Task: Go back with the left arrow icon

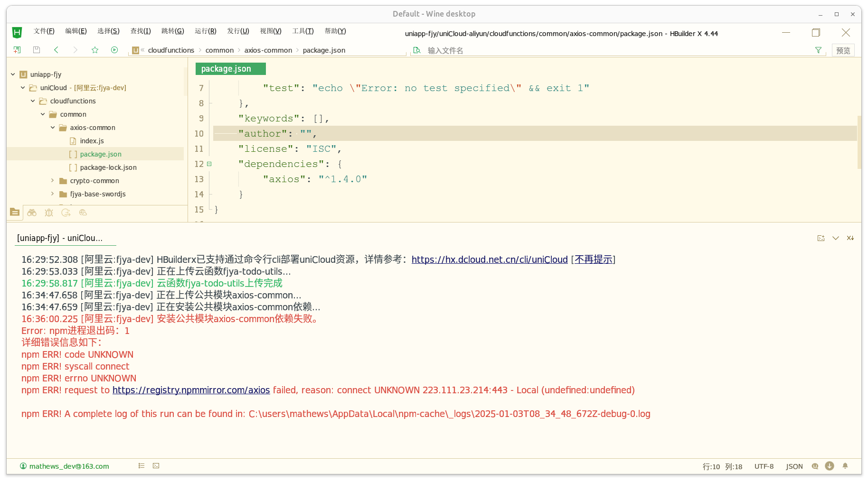Action: coord(56,50)
